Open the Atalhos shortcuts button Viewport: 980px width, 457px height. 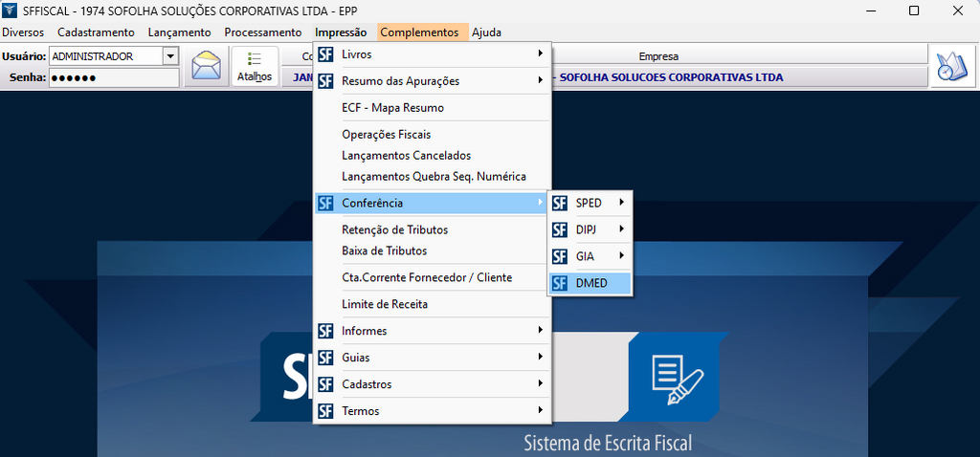255,67
